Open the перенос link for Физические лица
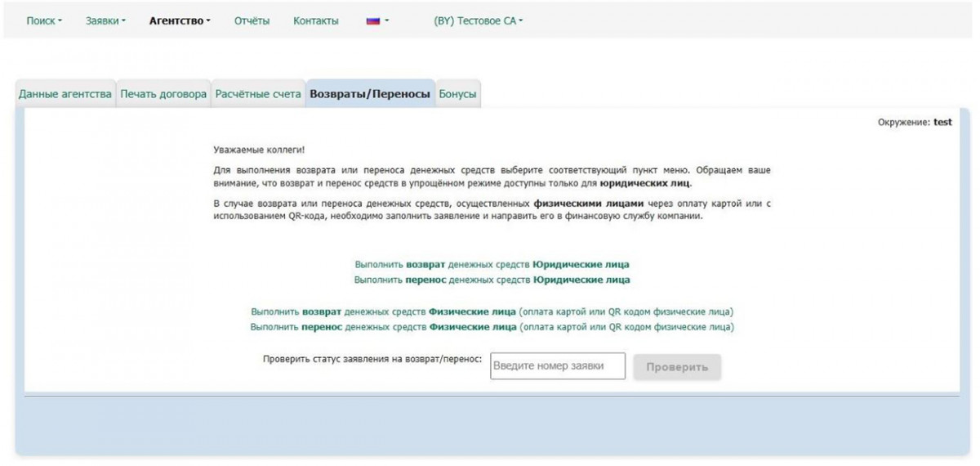Screen dimensions: 980x466 pyautogui.click(x=492, y=327)
